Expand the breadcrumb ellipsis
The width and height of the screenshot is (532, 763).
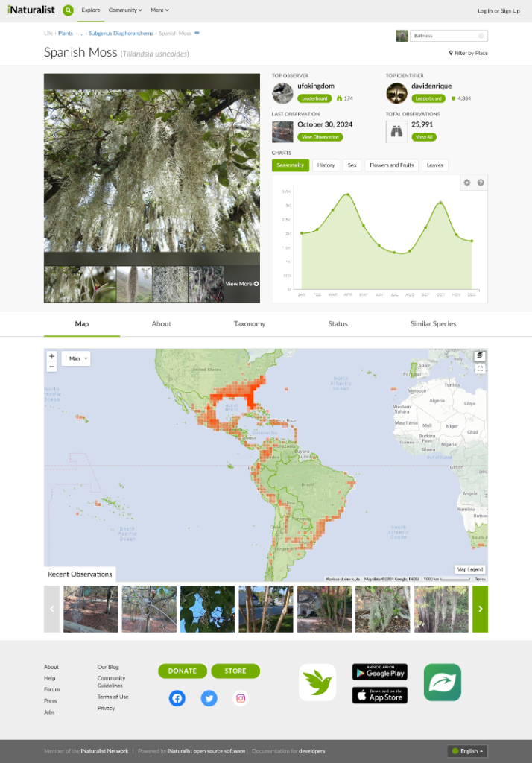(x=81, y=33)
